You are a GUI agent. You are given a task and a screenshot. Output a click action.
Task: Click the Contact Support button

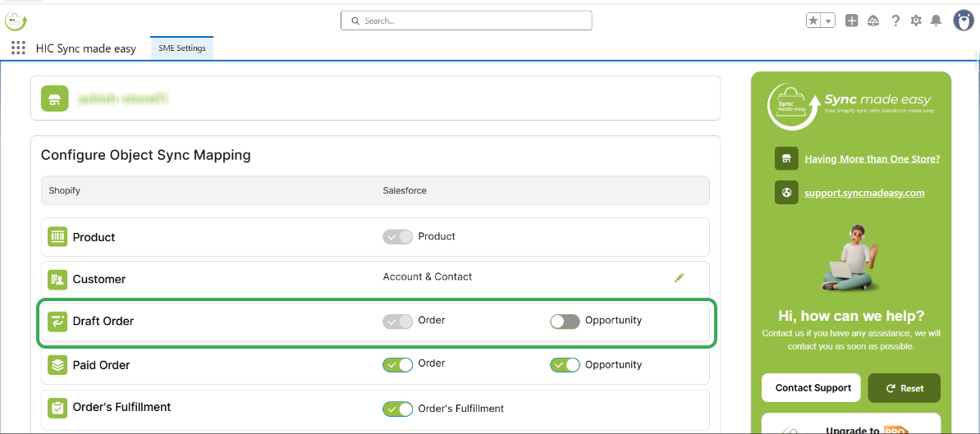click(x=813, y=388)
